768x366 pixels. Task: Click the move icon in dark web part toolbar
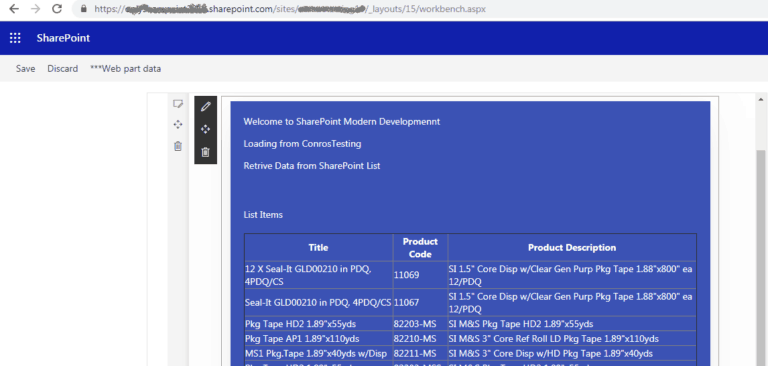pyautogui.click(x=206, y=129)
